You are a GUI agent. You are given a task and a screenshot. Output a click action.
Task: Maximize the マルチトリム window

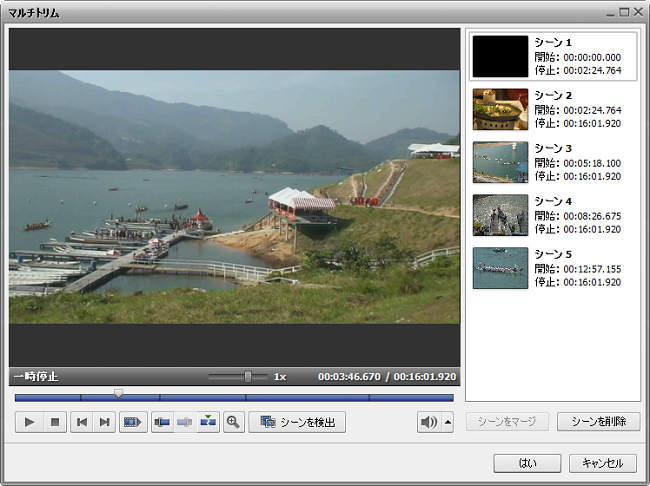point(624,12)
